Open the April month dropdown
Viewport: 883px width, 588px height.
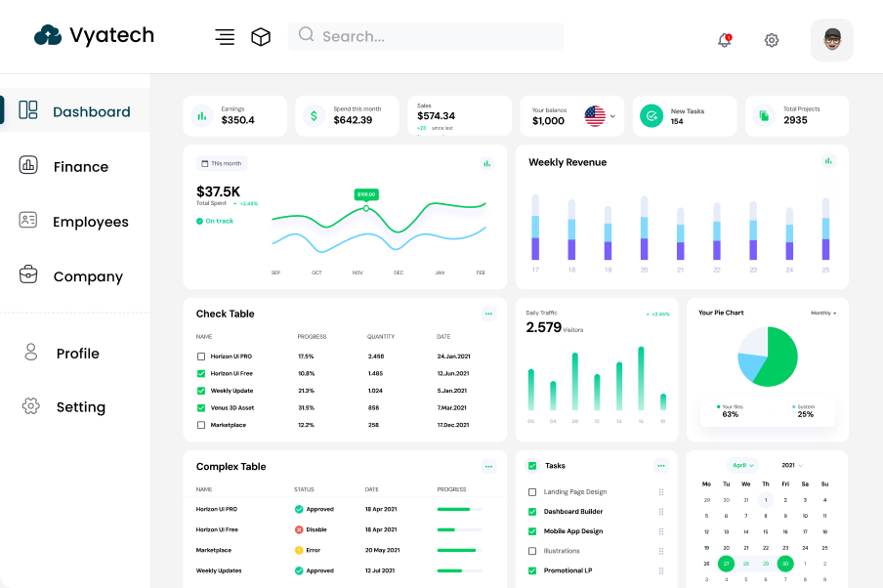tap(742, 465)
